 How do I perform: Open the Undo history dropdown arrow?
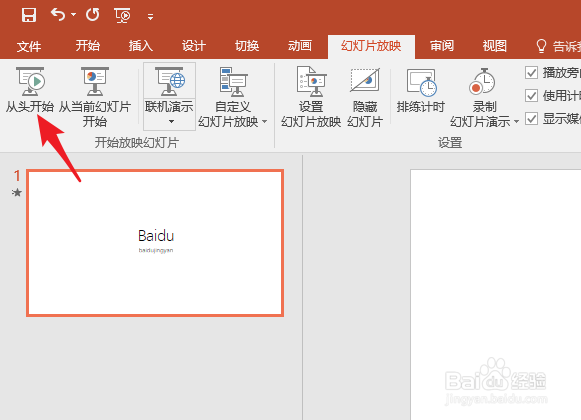click(73, 15)
